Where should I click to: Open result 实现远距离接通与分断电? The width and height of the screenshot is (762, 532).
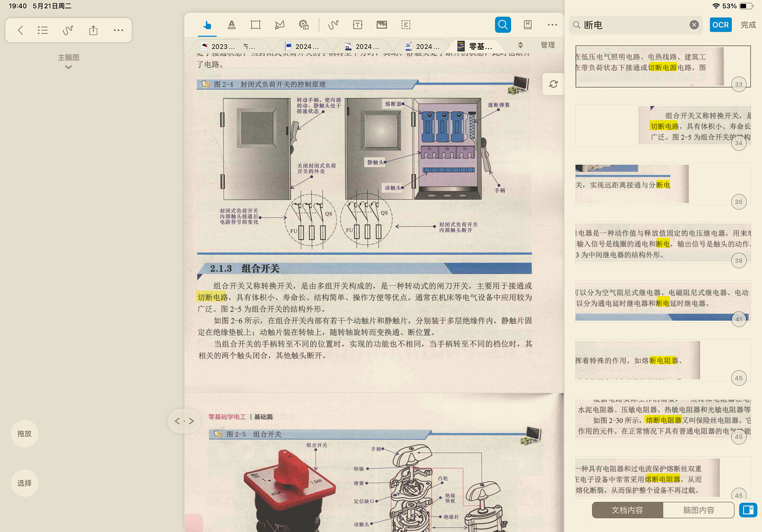click(x=663, y=184)
